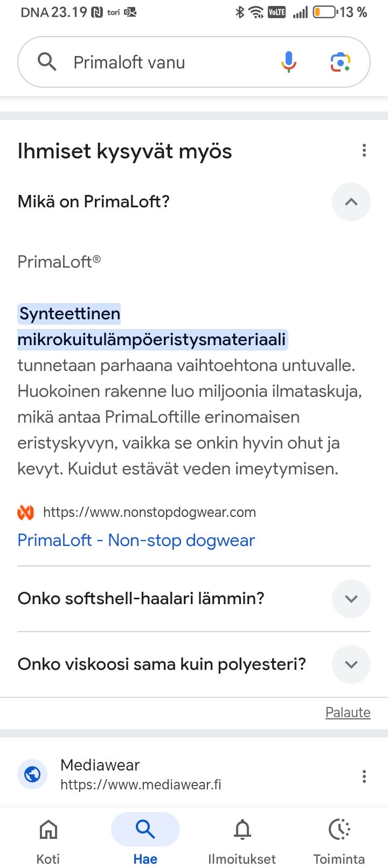The width and height of the screenshot is (388, 868).
Task: Collapse the Mikä on PrimaLoft? answer
Action: click(x=351, y=202)
